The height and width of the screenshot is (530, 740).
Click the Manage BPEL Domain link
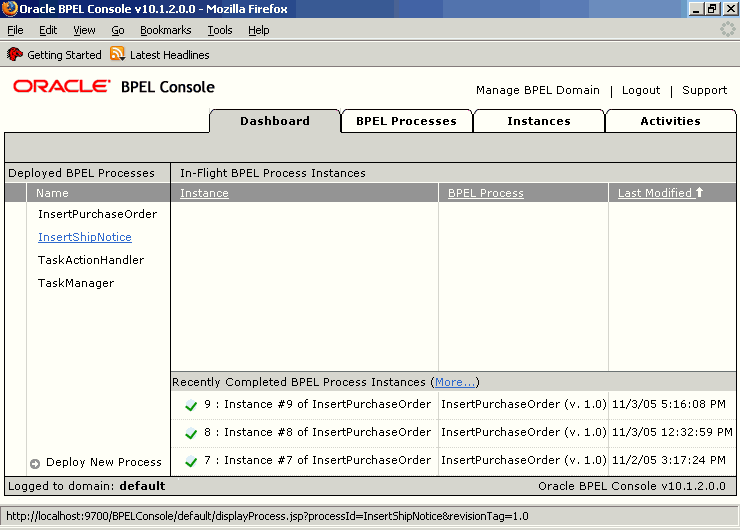(x=538, y=90)
